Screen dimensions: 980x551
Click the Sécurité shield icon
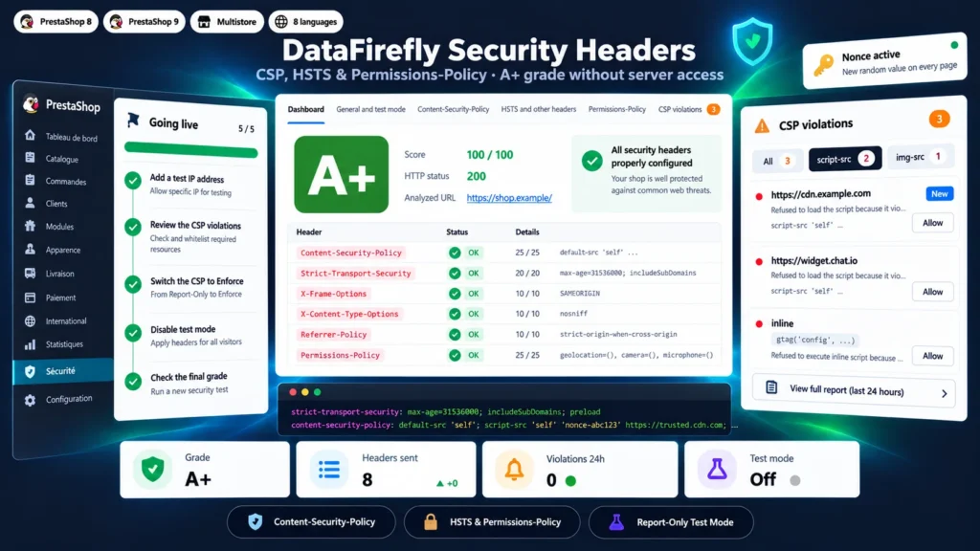(x=30, y=372)
